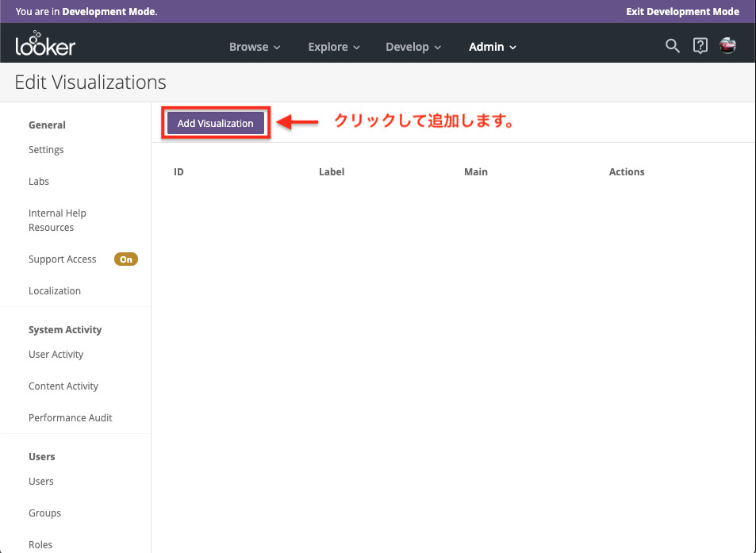This screenshot has width=756, height=553.
Task: Open the Performance Audit page
Action: click(x=70, y=417)
